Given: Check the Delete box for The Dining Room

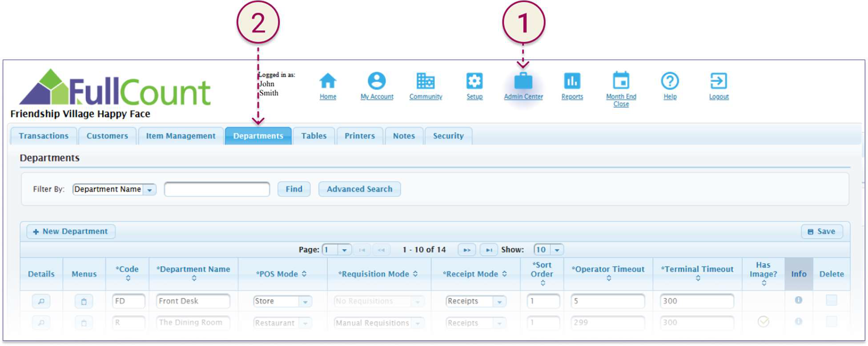Looking at the screenshot, I should click(831, 322).
